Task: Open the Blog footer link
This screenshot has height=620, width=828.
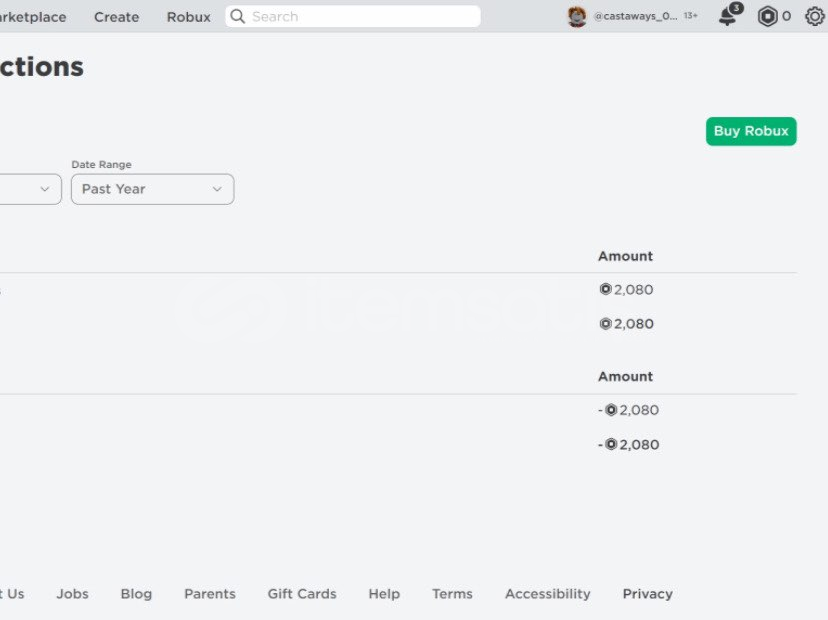Action: (136, 594)
